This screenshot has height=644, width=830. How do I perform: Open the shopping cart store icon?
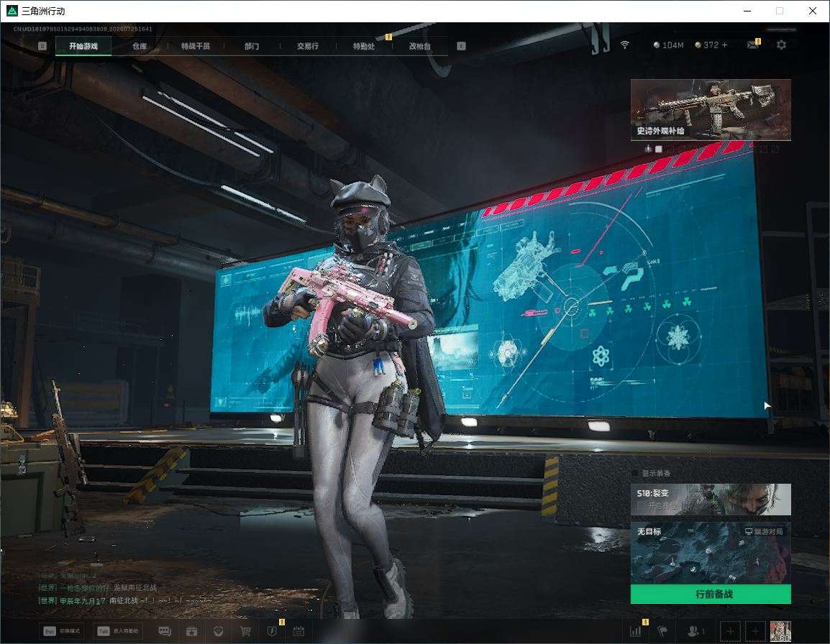pyautogui.click(x=245, y=631)
